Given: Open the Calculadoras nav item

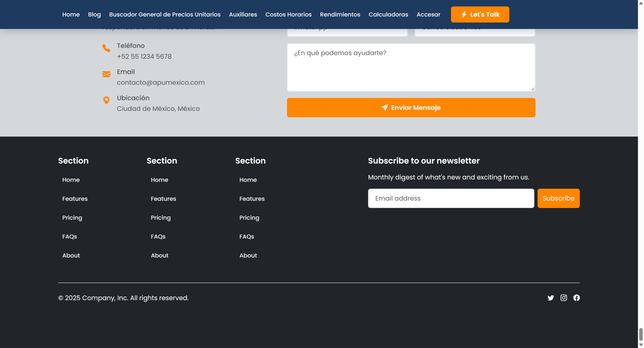Looking at the screenshot, I should click(388, 14).
